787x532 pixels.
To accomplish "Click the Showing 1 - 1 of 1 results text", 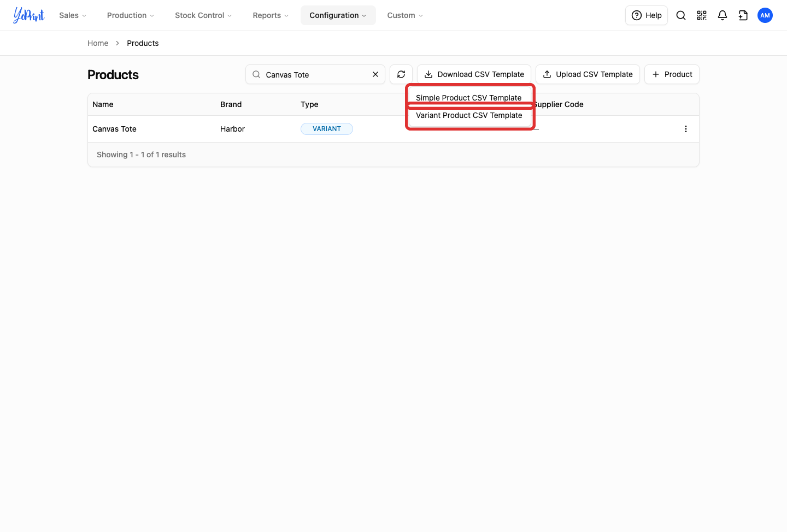I will tap(141, 155).
